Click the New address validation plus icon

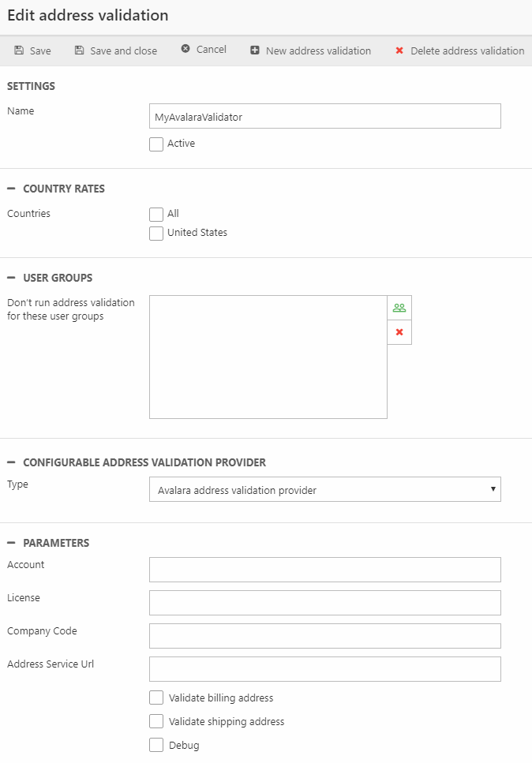click(255, 50)
